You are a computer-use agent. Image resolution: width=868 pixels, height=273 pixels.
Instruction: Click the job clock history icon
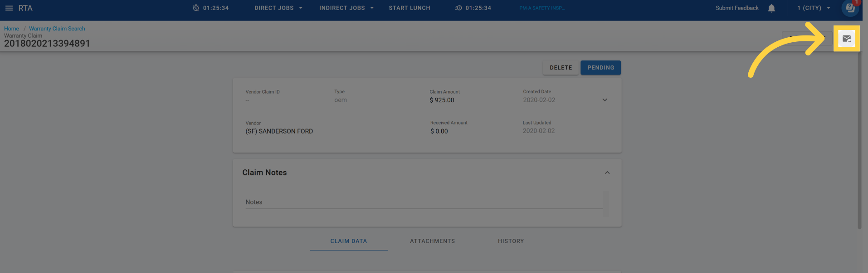458,8
